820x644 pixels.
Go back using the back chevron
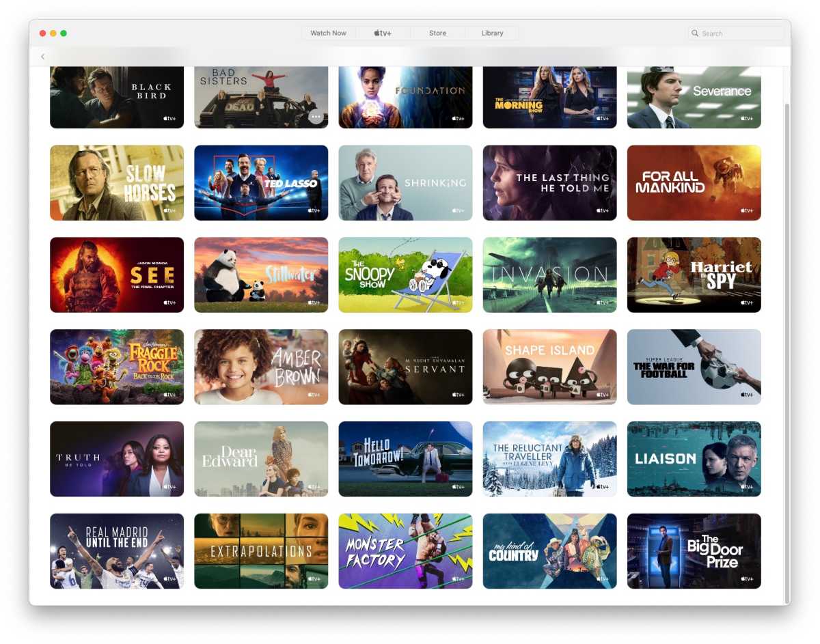click(42, 57)
